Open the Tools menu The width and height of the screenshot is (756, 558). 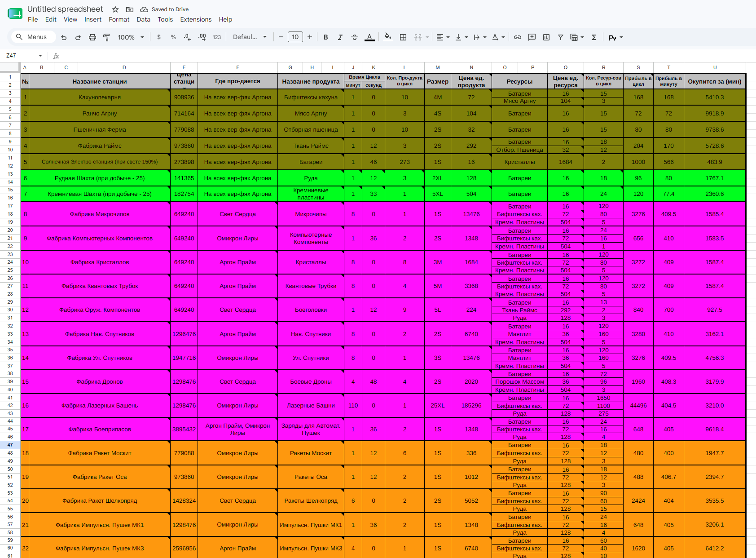[165, 19]
